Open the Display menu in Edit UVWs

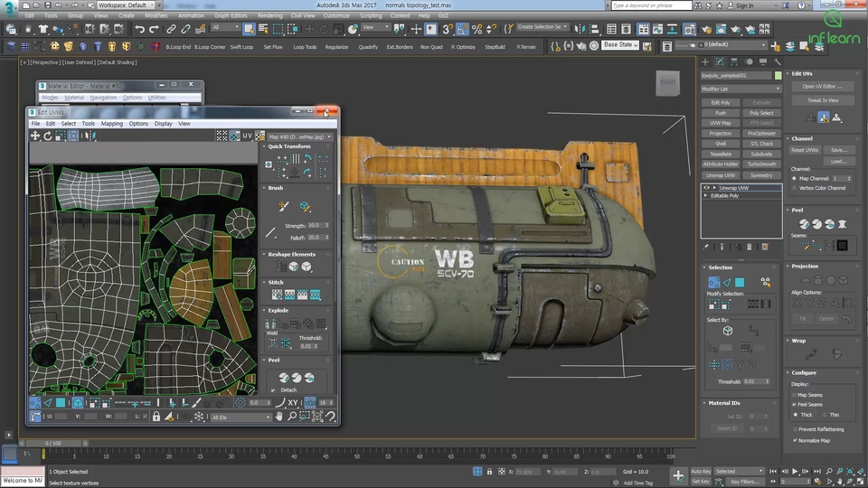[163, 124]
